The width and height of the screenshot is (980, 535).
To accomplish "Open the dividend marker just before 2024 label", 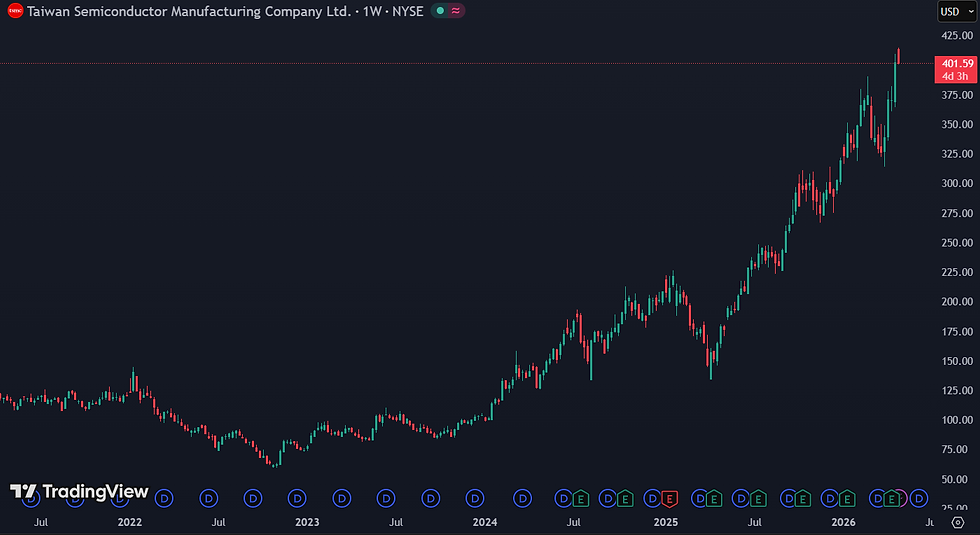I will 475,498.
